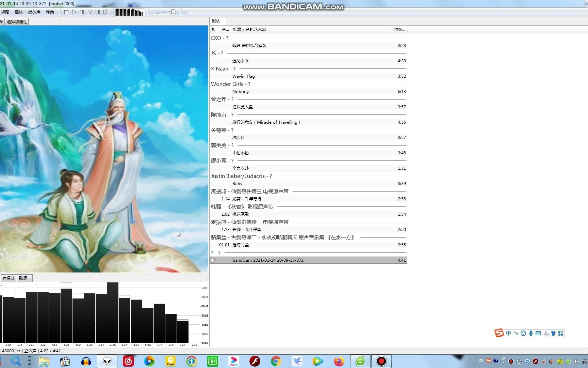Skip to the next track

coord(98,12)
